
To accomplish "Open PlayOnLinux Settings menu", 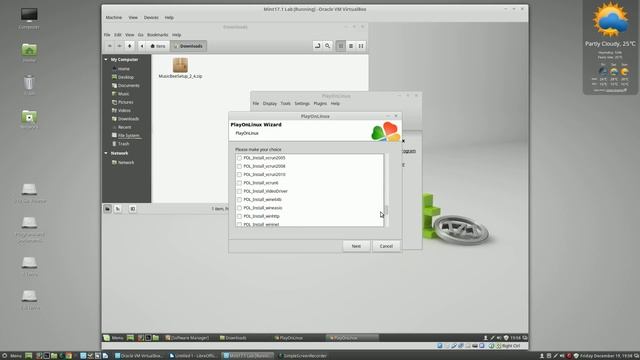I will [x=302, y=104].
